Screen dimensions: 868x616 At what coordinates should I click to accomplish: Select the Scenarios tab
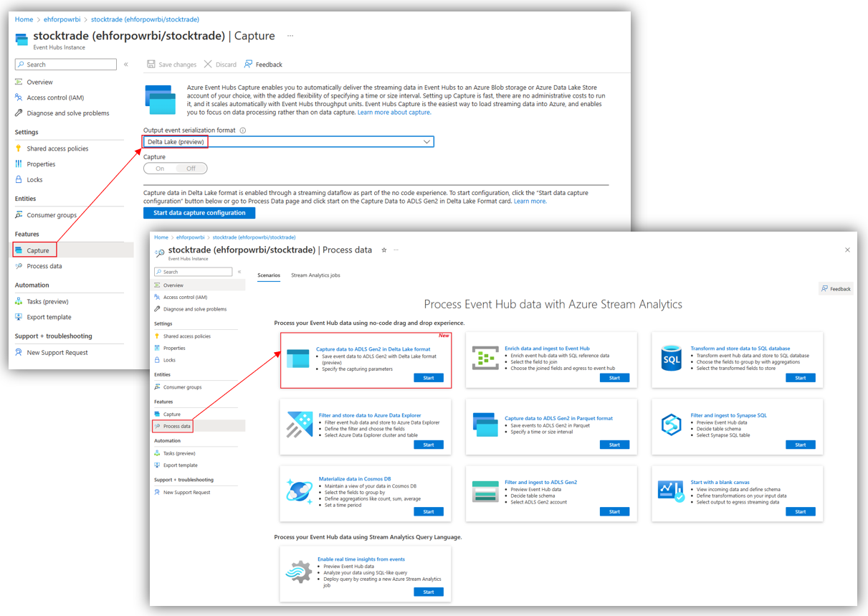(x=269, y=275)
